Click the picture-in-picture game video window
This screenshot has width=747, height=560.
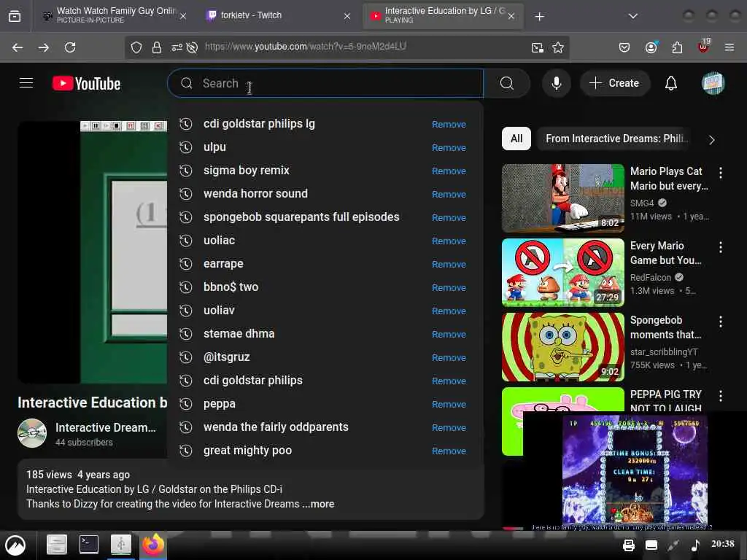[635, 470]
